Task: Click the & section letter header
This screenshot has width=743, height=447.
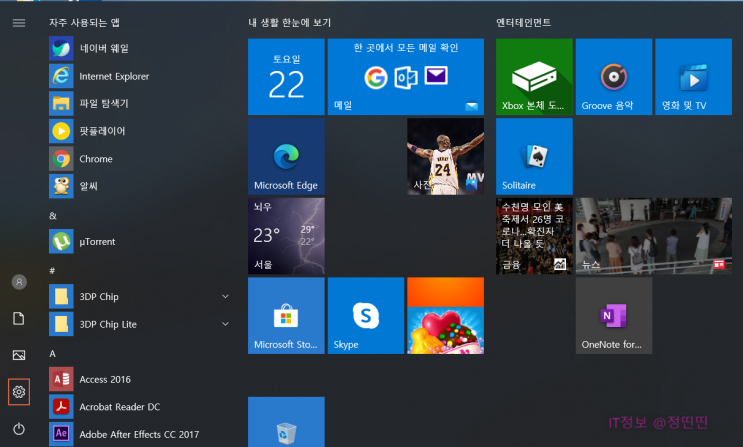Action: [x=53, y=216]
